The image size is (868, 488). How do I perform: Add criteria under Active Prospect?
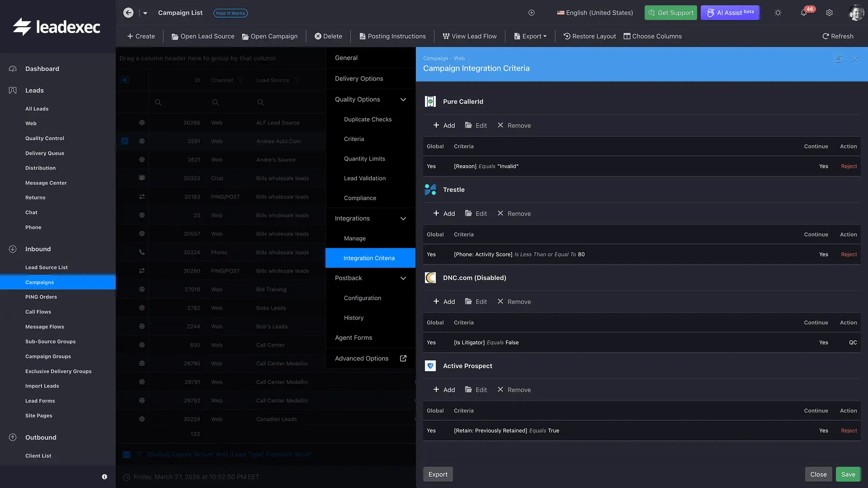coord(444,390)
